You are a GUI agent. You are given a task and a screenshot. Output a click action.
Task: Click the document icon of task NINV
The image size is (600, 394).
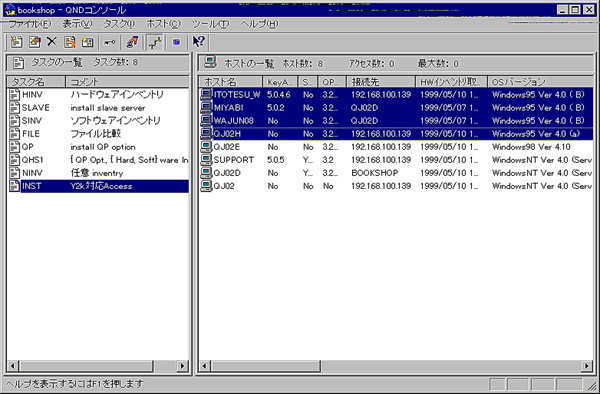click(15, 173)
